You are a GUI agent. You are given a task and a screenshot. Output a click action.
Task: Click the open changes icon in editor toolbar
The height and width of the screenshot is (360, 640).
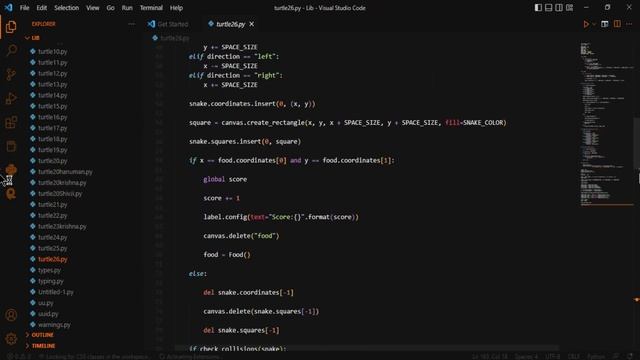(605, 24)
